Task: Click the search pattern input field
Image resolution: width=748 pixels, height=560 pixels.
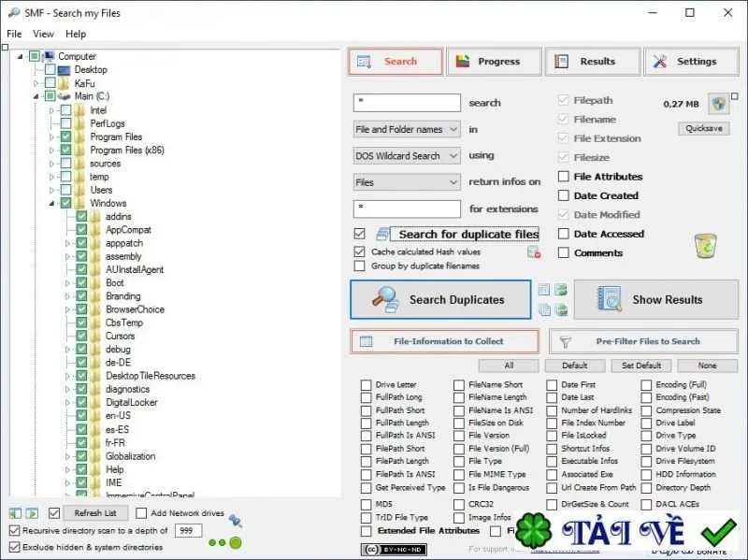Action: [407, 103]
